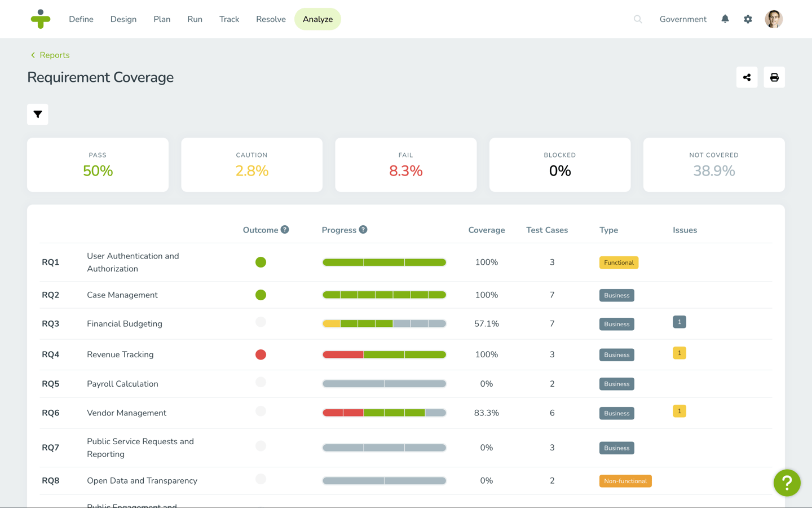
Task: Open notifications bell icon
Action: pyautogui.click(x=725, y=19)
